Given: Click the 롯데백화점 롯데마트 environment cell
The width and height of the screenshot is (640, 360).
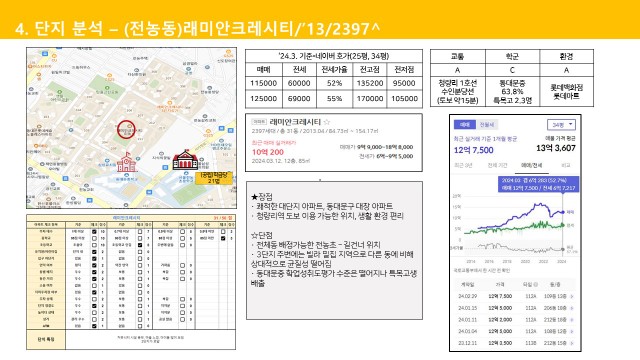Looking at the screenshot, I should pos(567,92).
